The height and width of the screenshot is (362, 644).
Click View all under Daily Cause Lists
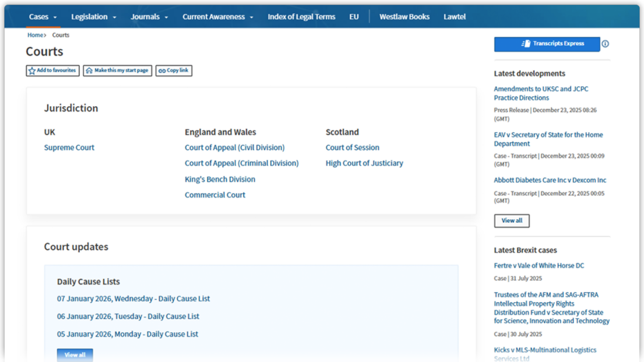tap(74, 354)
